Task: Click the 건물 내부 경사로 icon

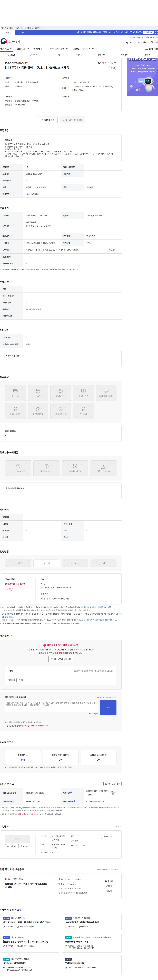Action: (103, 468)
